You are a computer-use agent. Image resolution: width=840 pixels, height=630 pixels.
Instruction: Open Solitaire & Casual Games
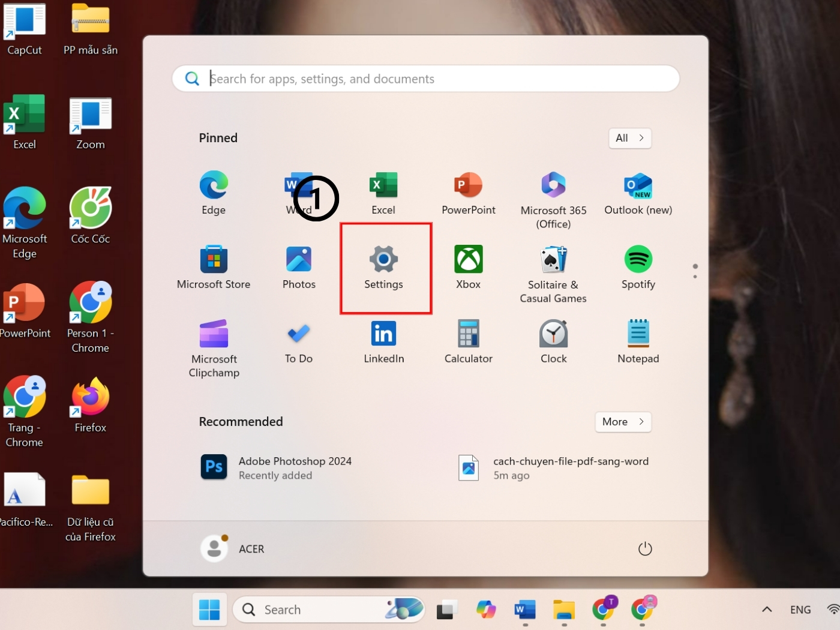click(x=553, y=275)
